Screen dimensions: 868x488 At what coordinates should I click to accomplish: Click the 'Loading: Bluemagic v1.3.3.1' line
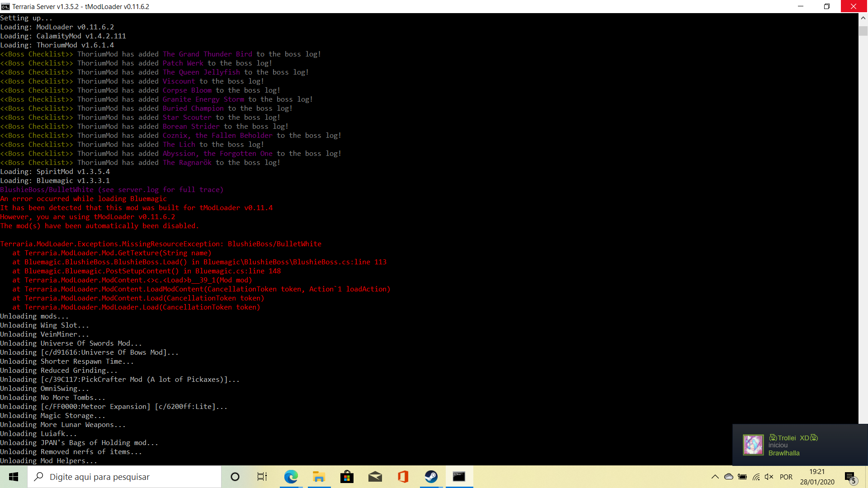pos(55,181)
